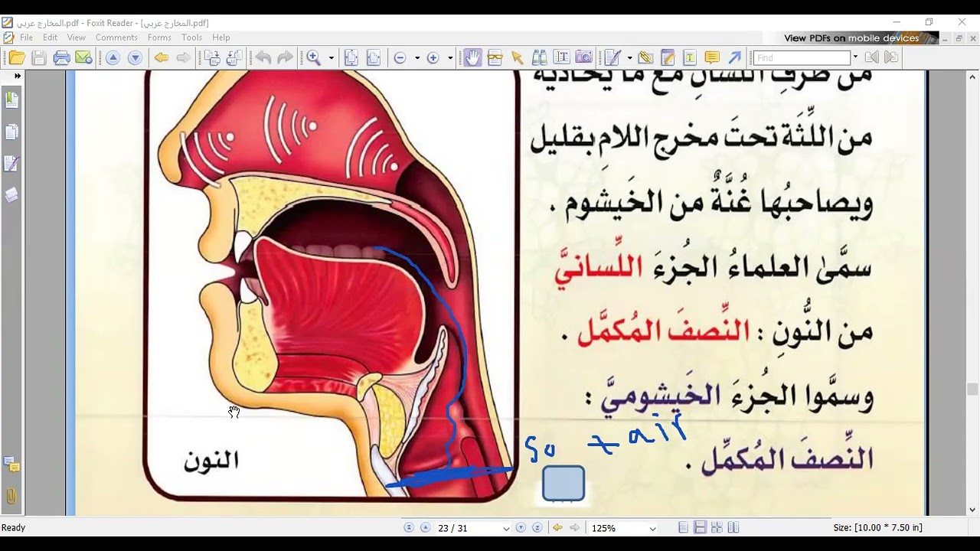
Task: Open the Pages panel in the left sidebar
Action: coord(11,132)
